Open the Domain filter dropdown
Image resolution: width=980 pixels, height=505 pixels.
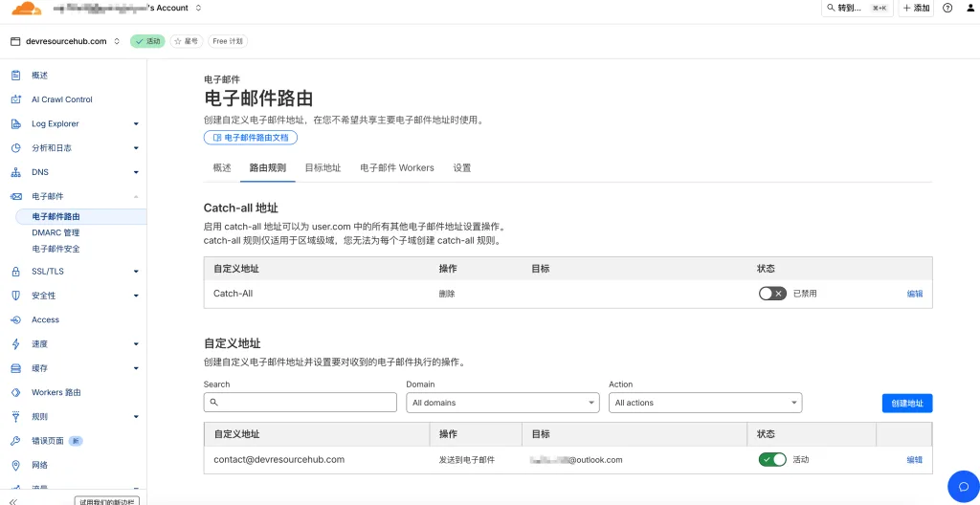502,403
